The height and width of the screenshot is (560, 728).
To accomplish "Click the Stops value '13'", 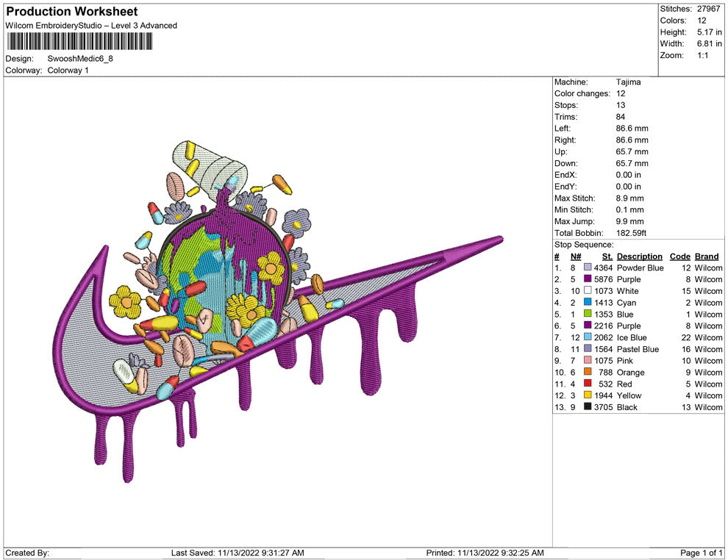I will click(621, 105).
